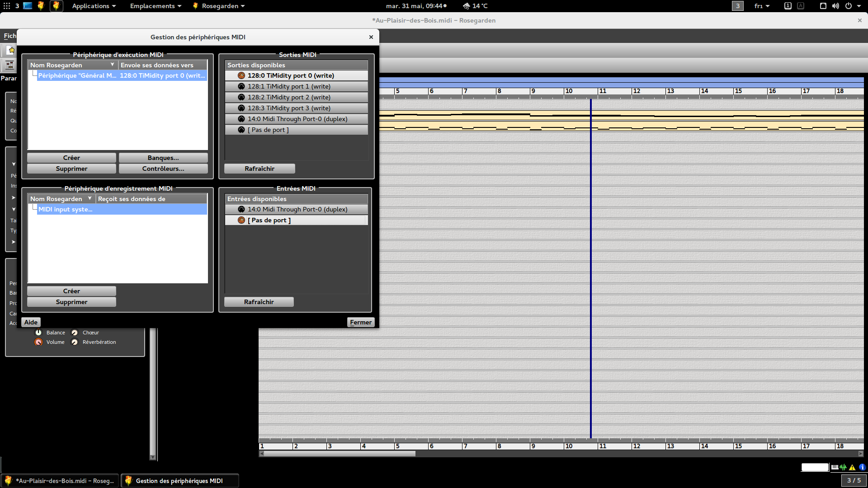
Task: Open the Rosegarden app menu
Action: click(219, 6)
